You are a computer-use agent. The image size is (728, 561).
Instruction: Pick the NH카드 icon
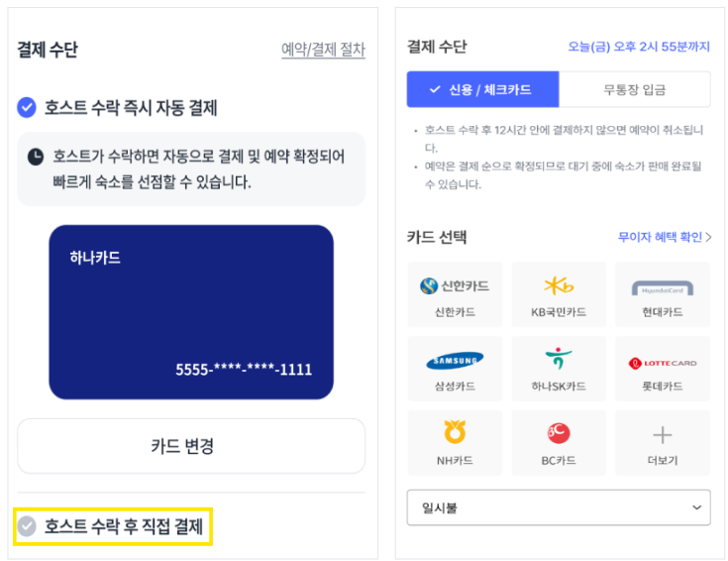click(455, 432)
